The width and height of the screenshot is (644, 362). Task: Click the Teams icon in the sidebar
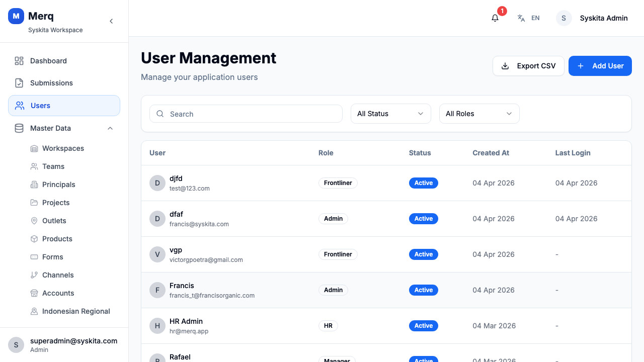(x=34, y=166)
